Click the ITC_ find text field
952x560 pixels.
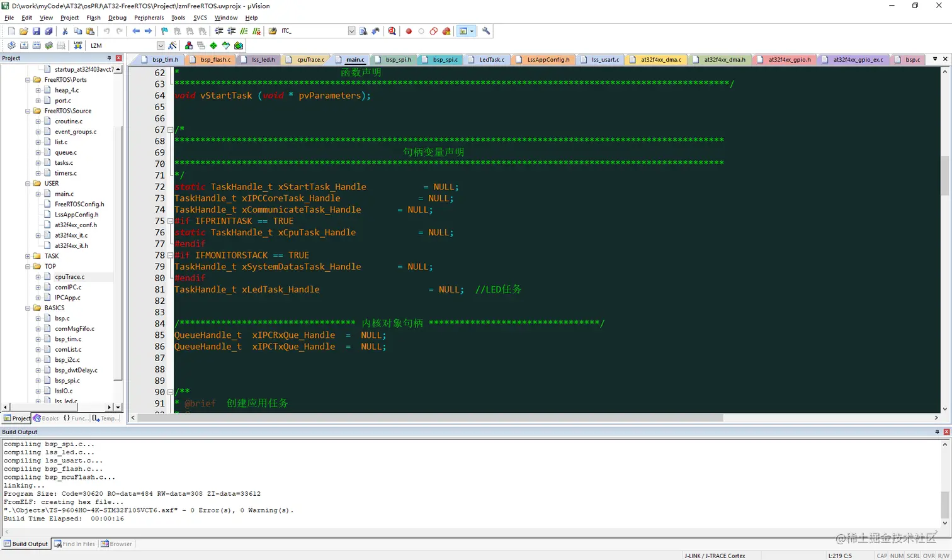[x=314, y=31]
